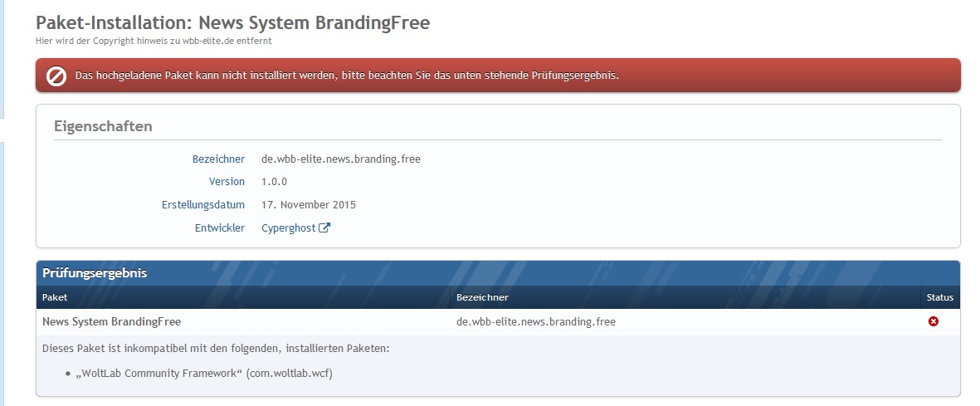The image size is (980, 406).
Task: Click the red prohibition icon in error banner
Action: point(56,76)
